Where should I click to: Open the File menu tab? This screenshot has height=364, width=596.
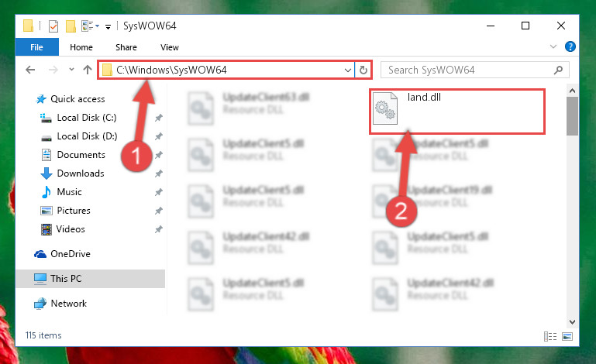(37, 47)
